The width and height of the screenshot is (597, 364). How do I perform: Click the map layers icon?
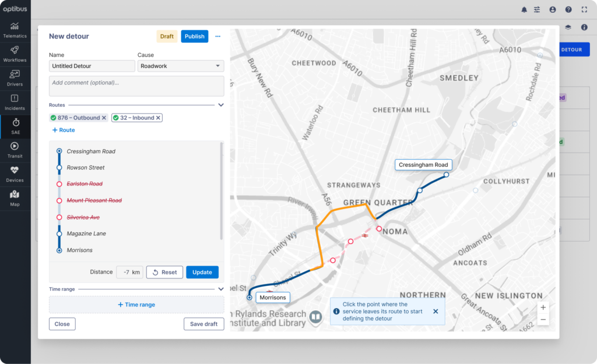tap(568, 27)
